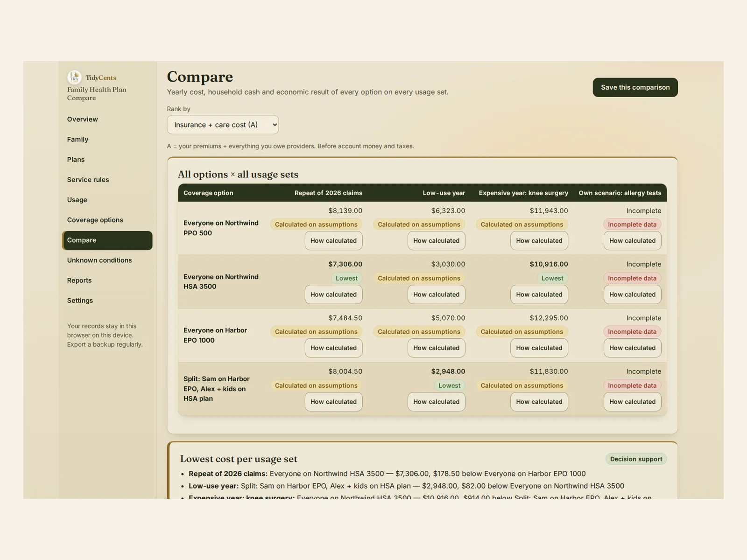Click Calculated on assumptions under $7,484.50
747x560 pixels.
(316, 332)
